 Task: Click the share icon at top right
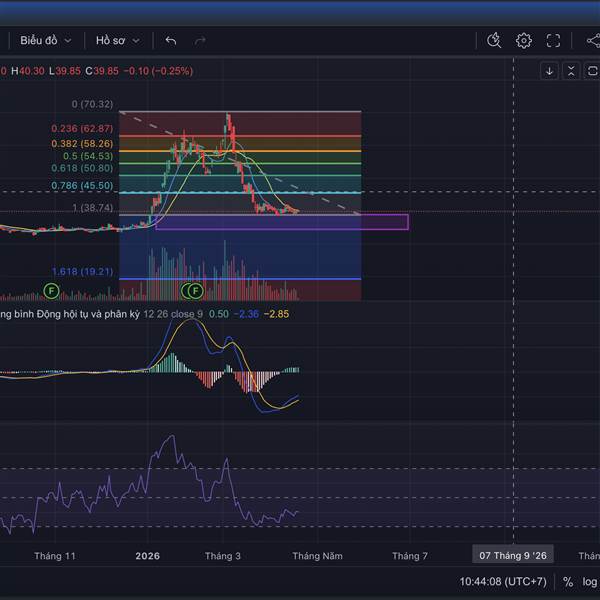(592, 40)
